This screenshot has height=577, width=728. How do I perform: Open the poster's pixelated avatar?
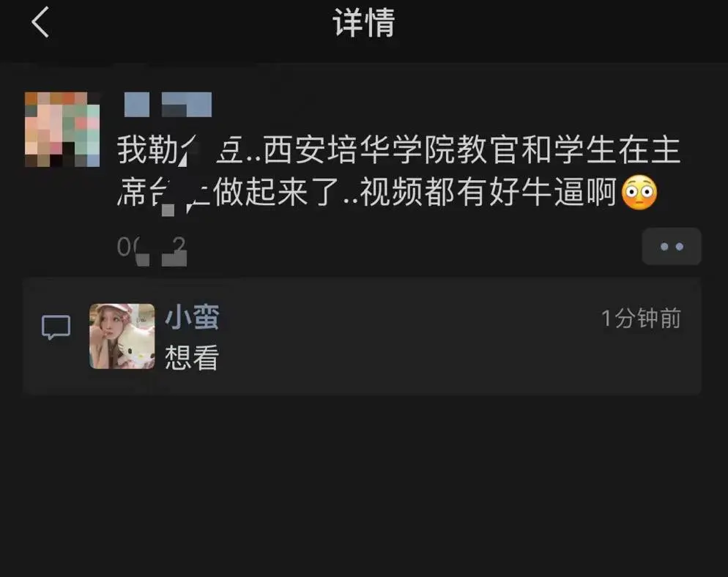[62, 129]
